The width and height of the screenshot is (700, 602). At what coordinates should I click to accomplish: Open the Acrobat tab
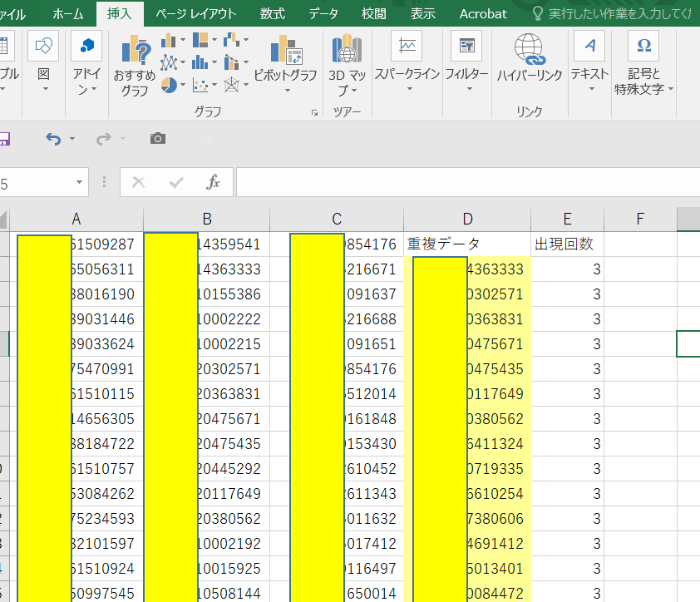483,14
